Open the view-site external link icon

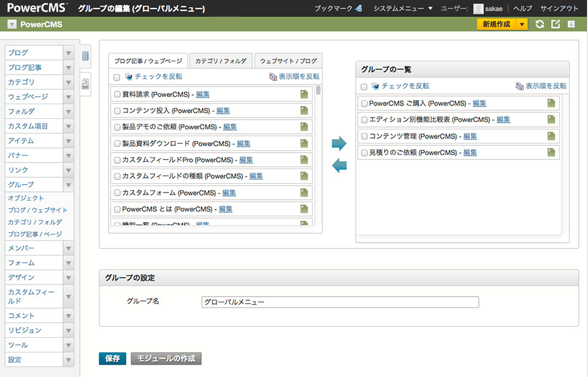[x=556, y=25]
